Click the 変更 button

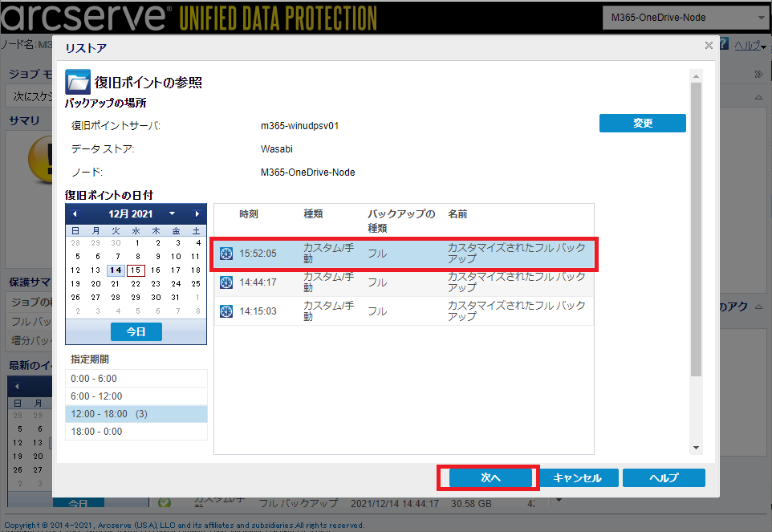click(643, 123)
